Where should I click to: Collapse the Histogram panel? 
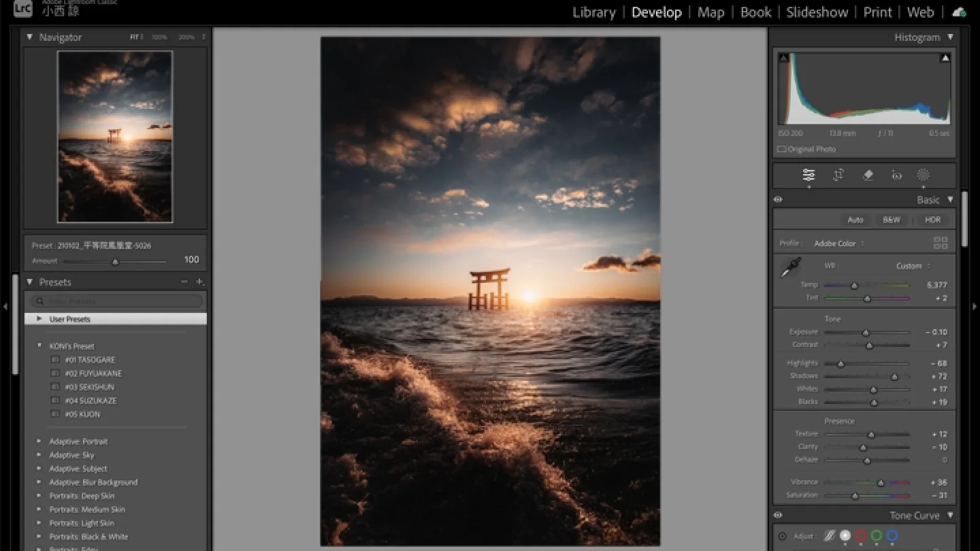[950, 37]
